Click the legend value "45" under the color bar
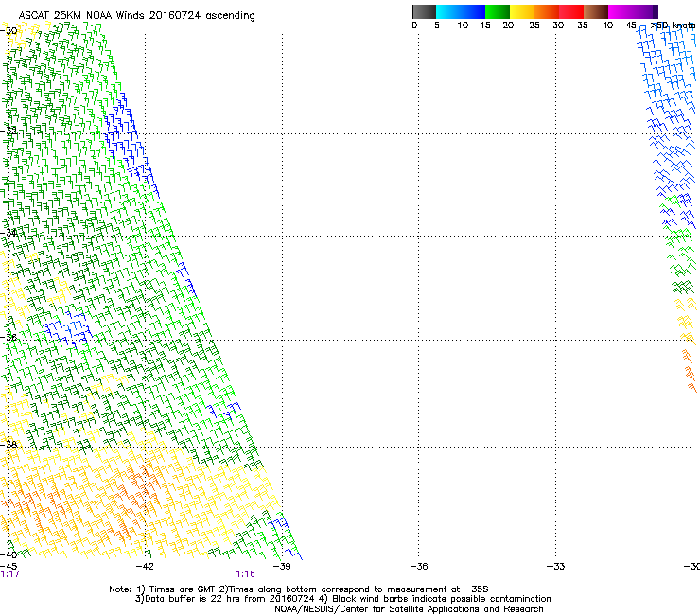 pyautogui.click(x=631, y=26)
